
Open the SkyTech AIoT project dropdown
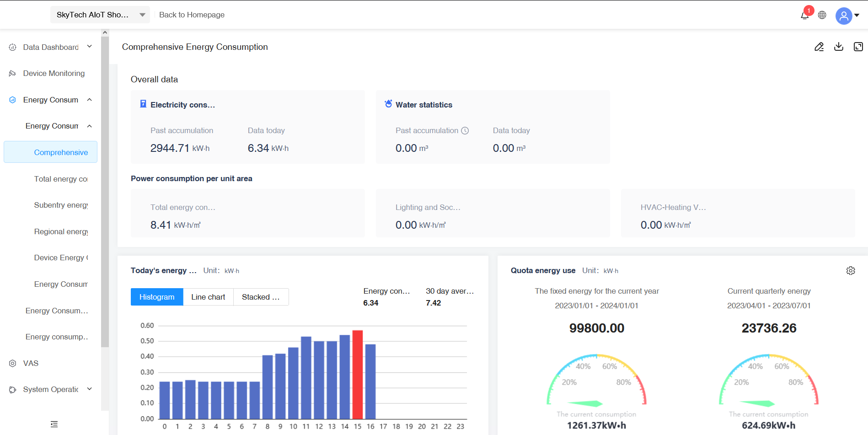[x=100, y=15]
